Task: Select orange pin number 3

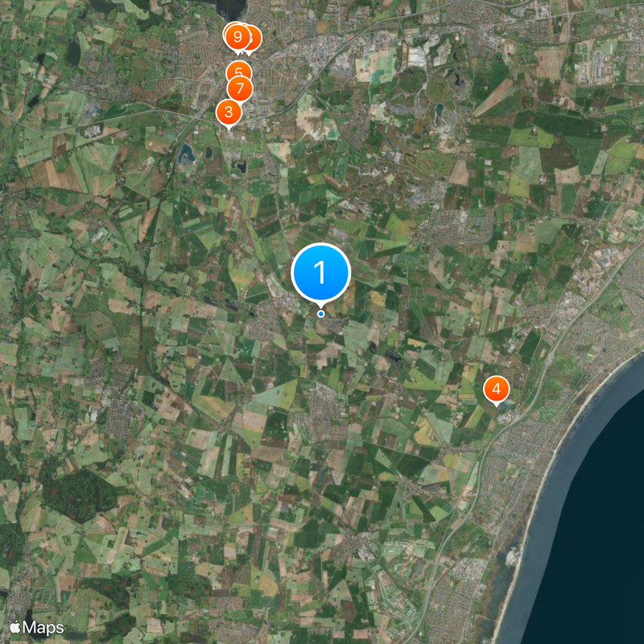Action: point(229,112)
